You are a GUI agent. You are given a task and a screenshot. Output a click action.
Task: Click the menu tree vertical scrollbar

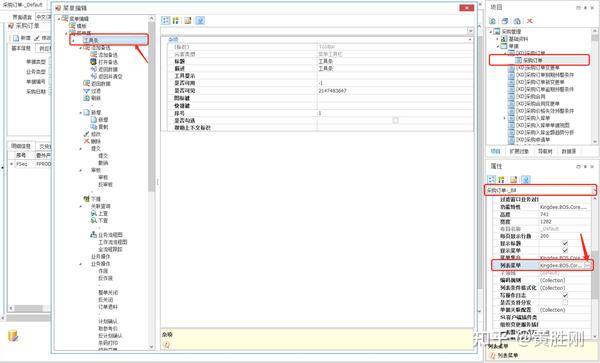[152, 183]
